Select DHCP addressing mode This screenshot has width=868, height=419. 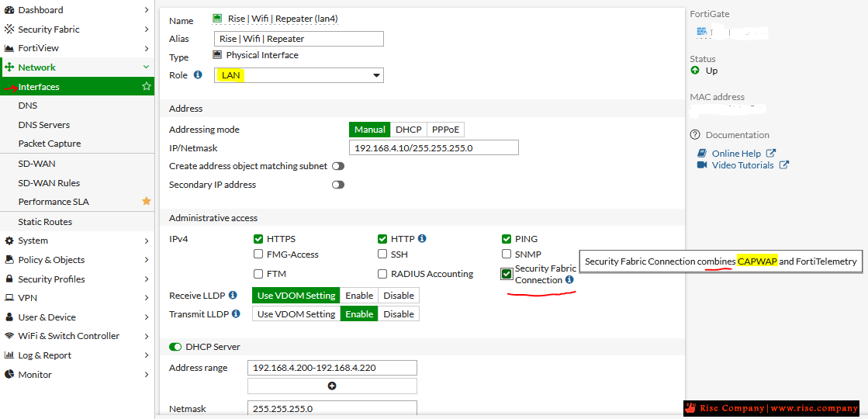point(409,130)
